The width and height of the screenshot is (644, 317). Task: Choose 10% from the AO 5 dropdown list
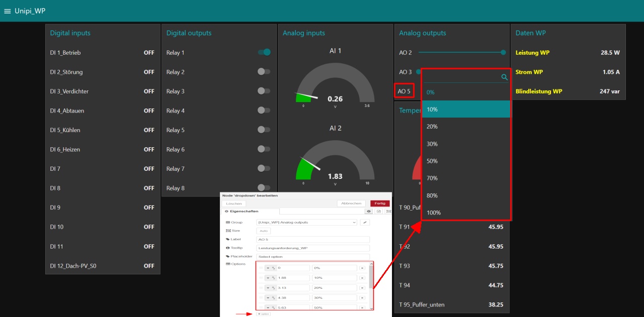click(x=466, y=110)
